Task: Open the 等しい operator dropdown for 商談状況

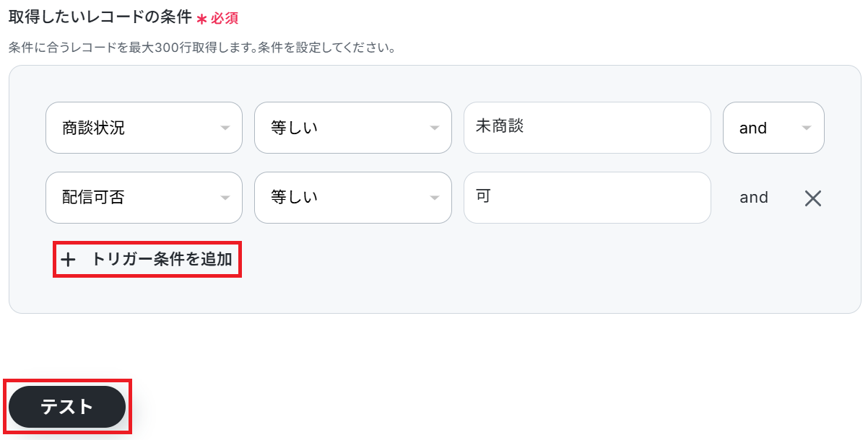Action: (x=353, y=128)
